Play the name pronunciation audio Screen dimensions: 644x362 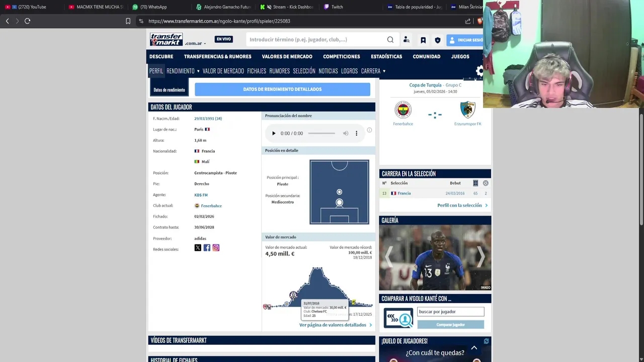point(274,133)
